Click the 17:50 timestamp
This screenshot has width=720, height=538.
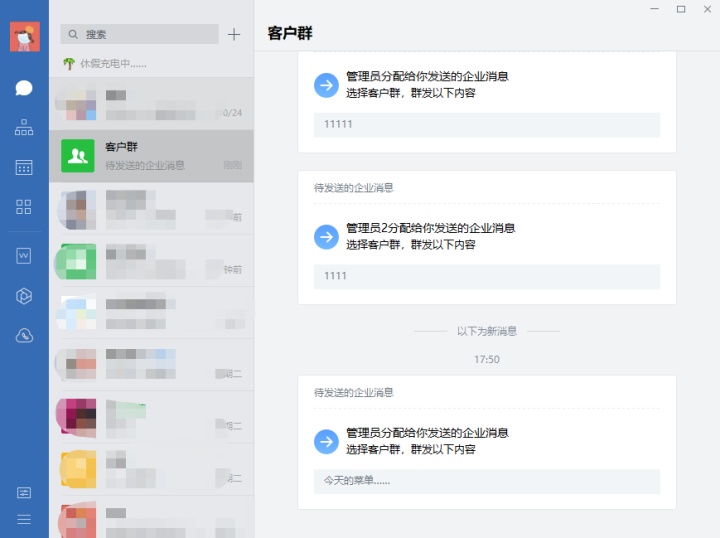tap(487, 359)
